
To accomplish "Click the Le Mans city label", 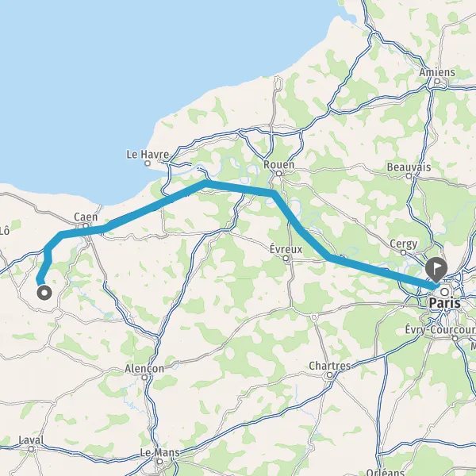I will point(159,453).
